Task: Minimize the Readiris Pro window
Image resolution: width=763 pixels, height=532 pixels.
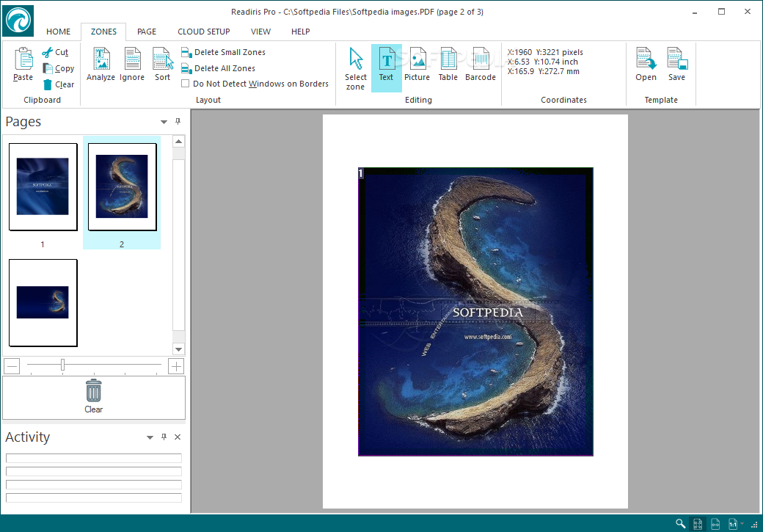Action: click(695, 12)
